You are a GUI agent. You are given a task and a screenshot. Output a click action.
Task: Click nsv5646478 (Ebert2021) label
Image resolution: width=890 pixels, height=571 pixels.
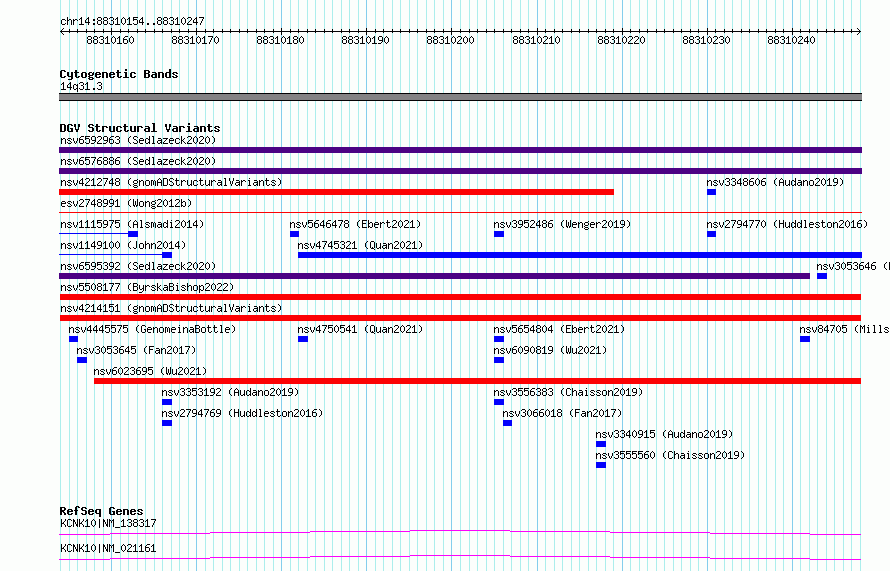[355, 224]
